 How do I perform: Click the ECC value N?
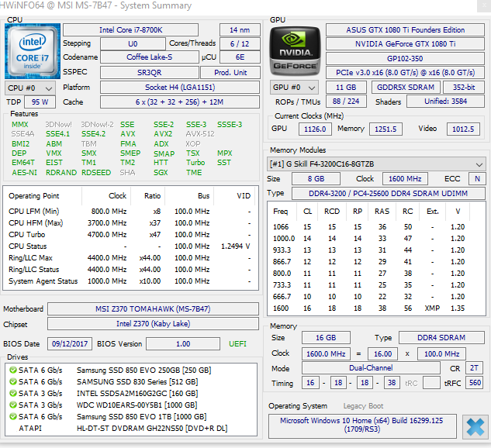point(477,179)
